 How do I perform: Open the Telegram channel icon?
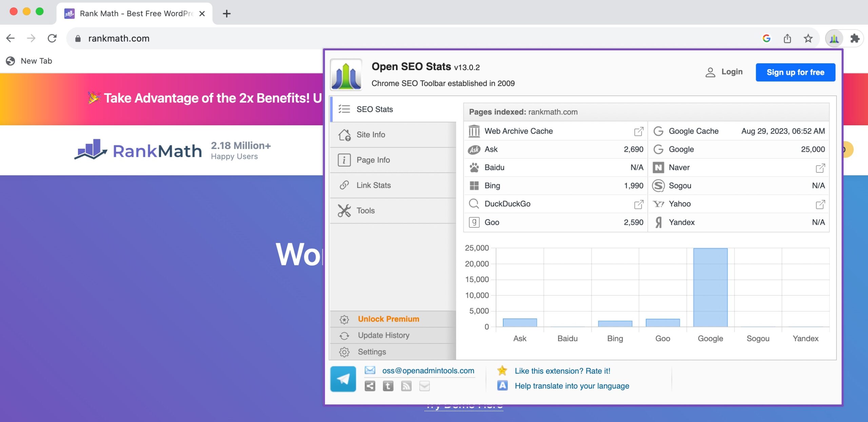[x=343, y=379]
